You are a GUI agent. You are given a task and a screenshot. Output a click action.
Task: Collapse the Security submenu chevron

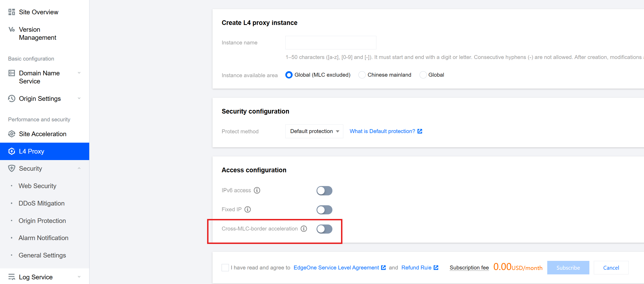(79, 168)
